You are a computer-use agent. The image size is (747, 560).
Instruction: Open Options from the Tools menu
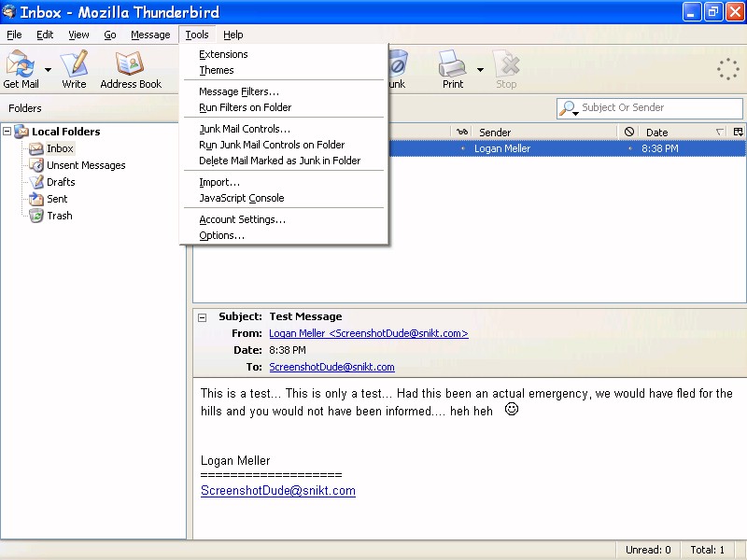pyautogui.click(x=284, y=235)
